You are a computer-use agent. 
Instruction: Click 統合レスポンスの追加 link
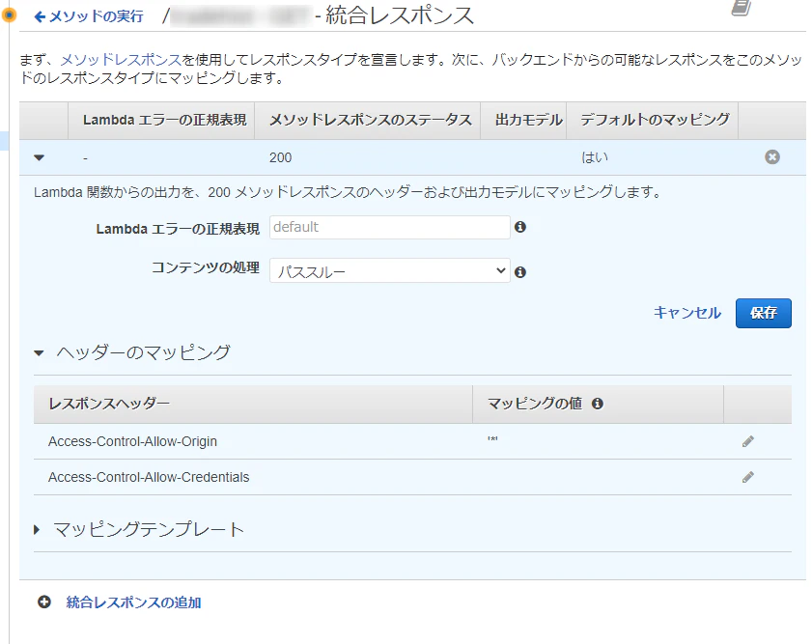click(133, 602)
